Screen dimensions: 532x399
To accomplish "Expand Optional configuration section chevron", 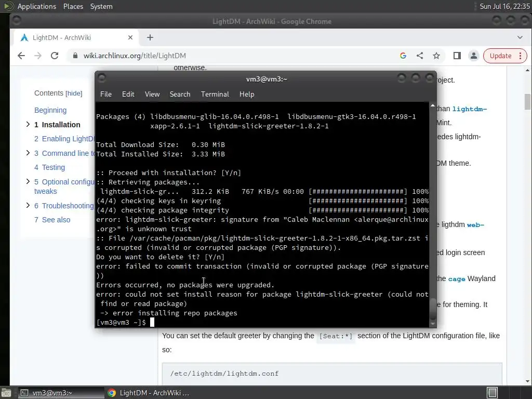I will tap(28, 181).
